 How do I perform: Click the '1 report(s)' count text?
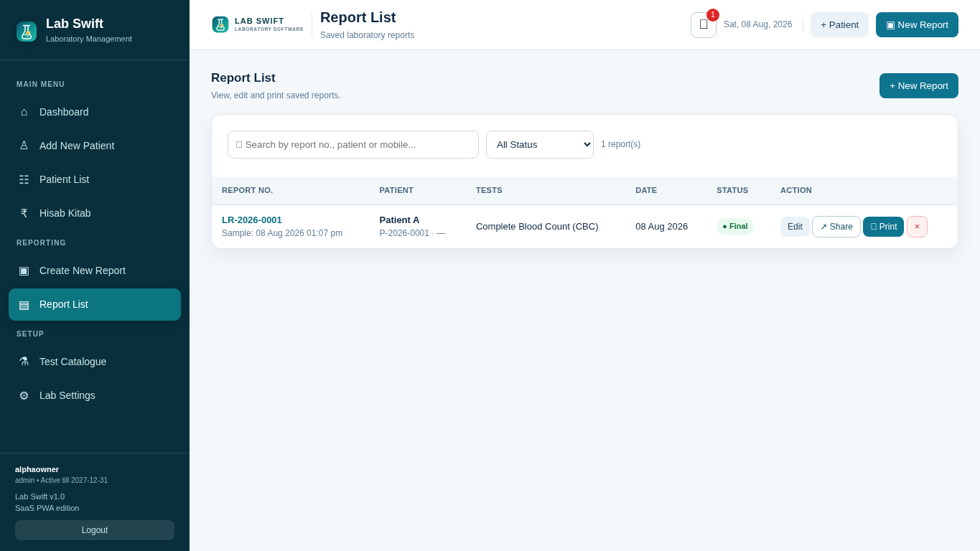point(621,144)
